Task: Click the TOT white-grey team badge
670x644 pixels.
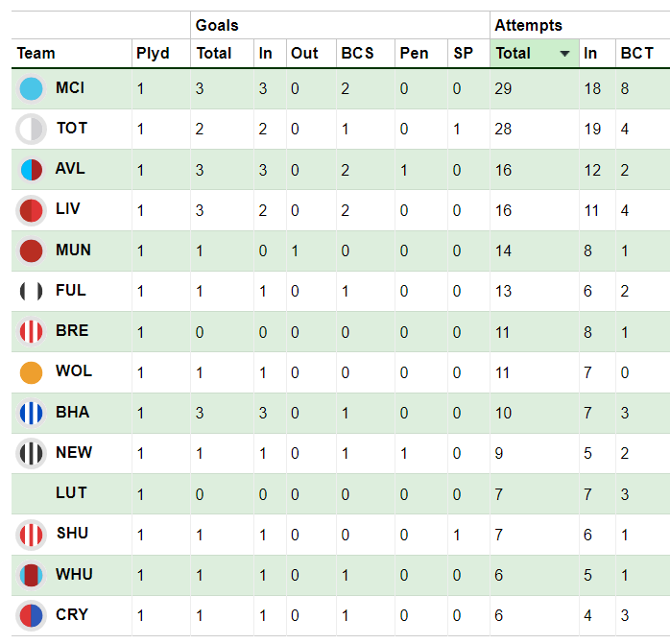Action: pyautogui.click(x=31, y=129)
